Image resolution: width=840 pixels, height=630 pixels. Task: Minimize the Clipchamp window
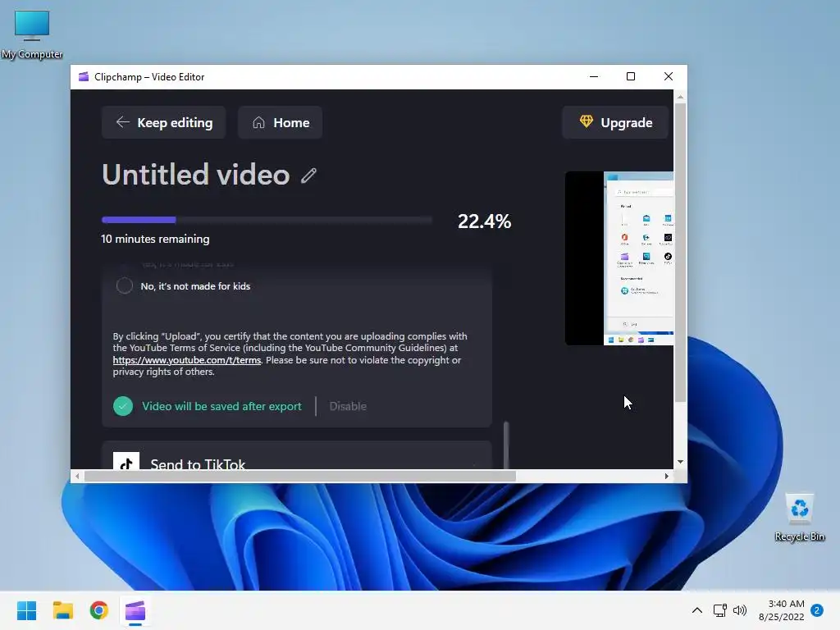[594, 76]
